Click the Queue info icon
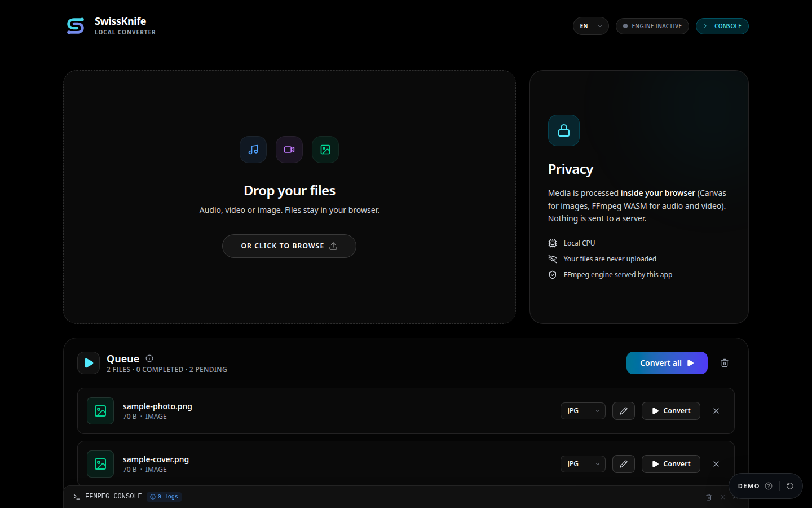 click(149, 358)
